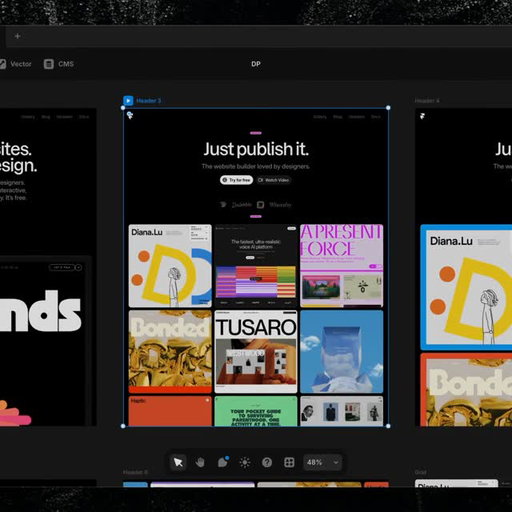Select the Grid frame label
Image resolution: width=512 pixels, height=512 pixels.
tap(420, 472)
